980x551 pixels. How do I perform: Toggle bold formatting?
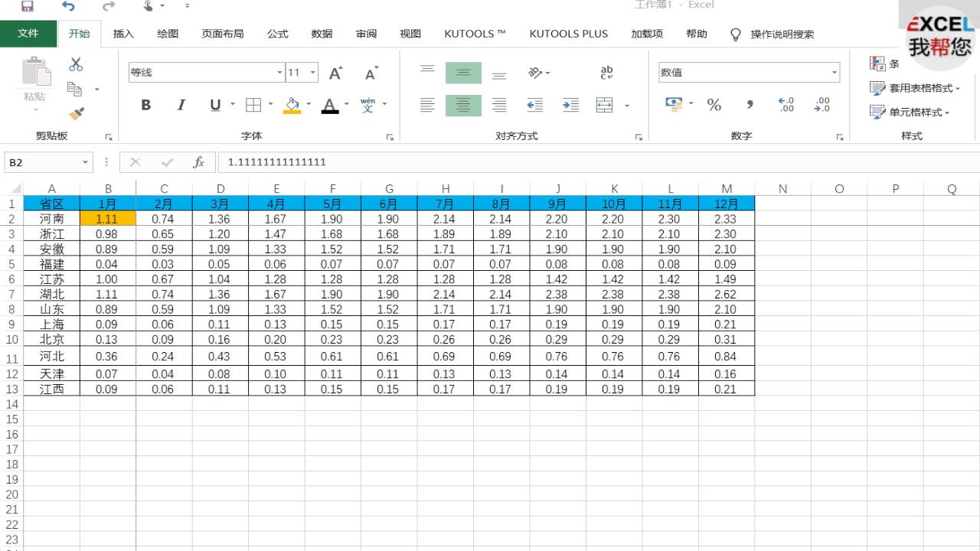click(x=145, y=105)
